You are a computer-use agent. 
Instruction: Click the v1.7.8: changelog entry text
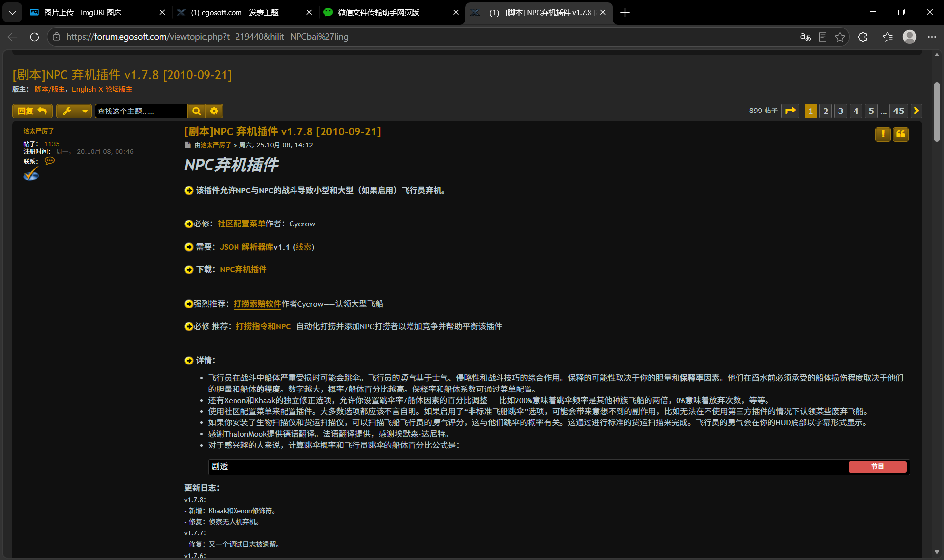pyautogui.click(x=195, y=500)
